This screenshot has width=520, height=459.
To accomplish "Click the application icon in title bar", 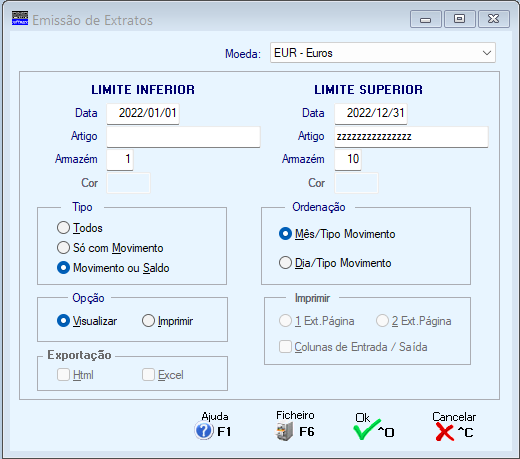I will coord(20,18).
